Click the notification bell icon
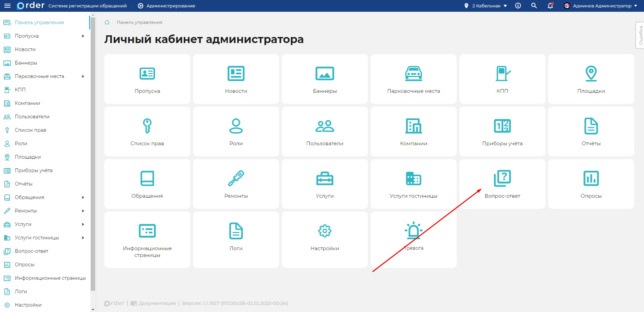Viewport: 644px width, 312px height. [x=550, y=6]
